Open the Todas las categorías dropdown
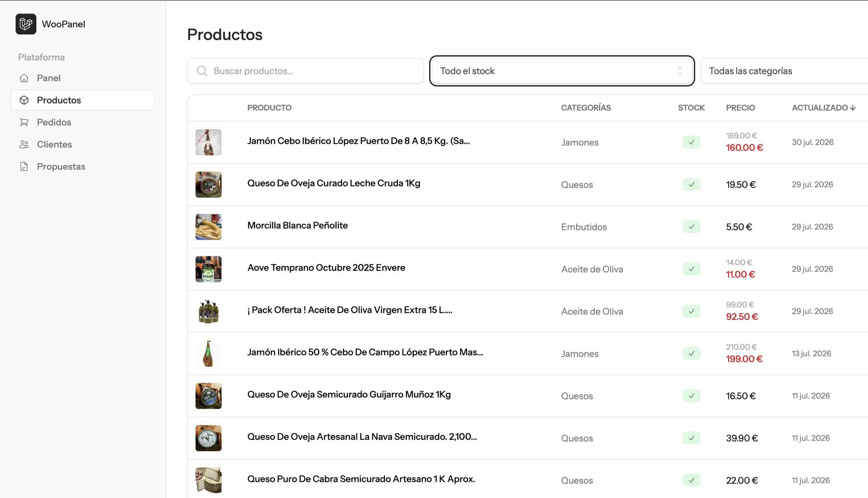The height and width of the screenshot is (498, 868). click(x=784, y=71)
